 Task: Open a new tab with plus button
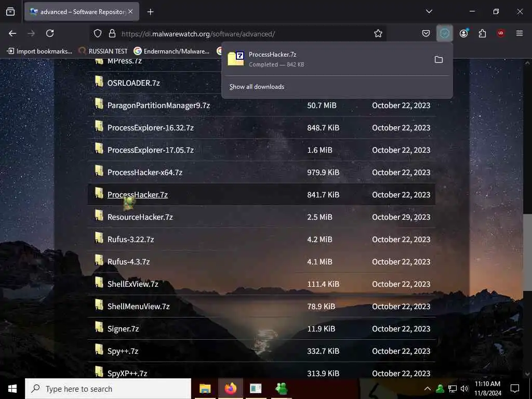[150, 12]
